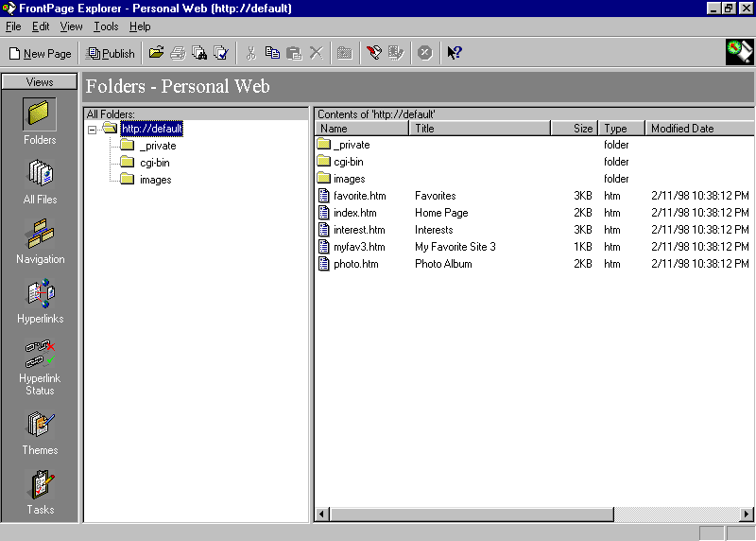
Task: Click the Copy icon in toolbar
Action: point(272,53)
